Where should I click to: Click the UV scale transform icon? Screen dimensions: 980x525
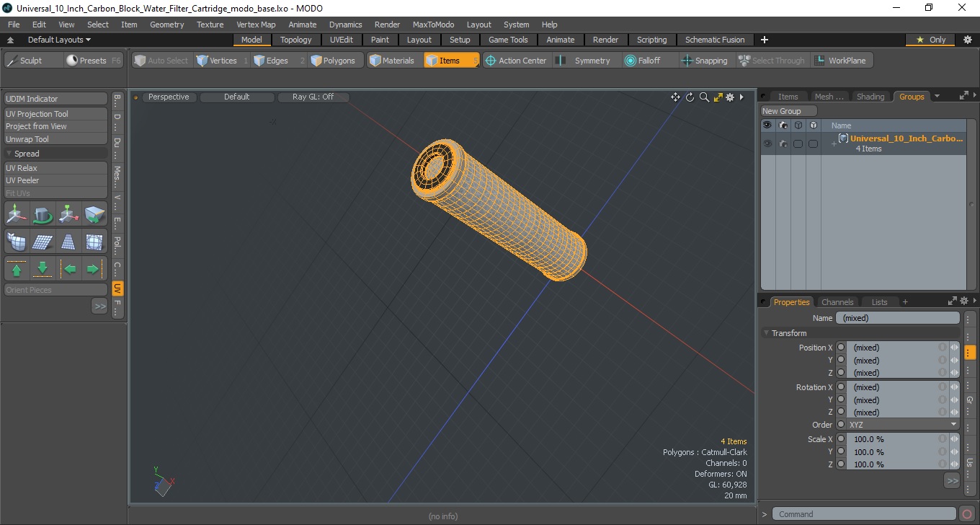click(x=68, y=214)
